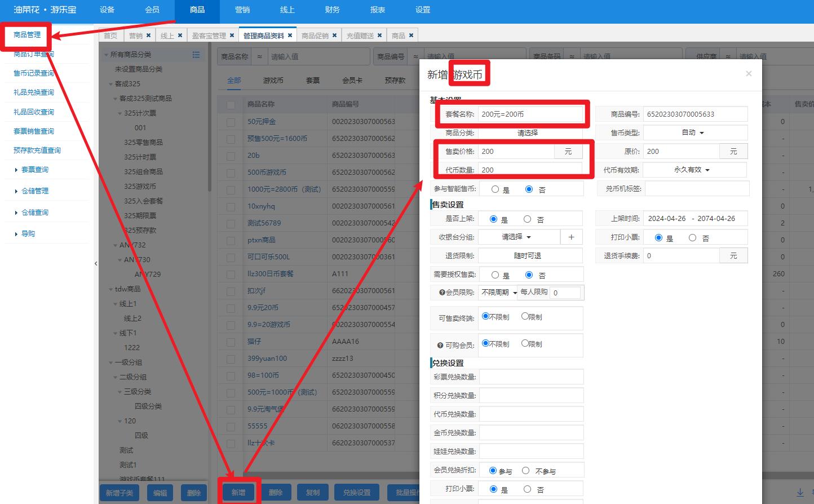Switch to the 首页 tab

(110, 36)
